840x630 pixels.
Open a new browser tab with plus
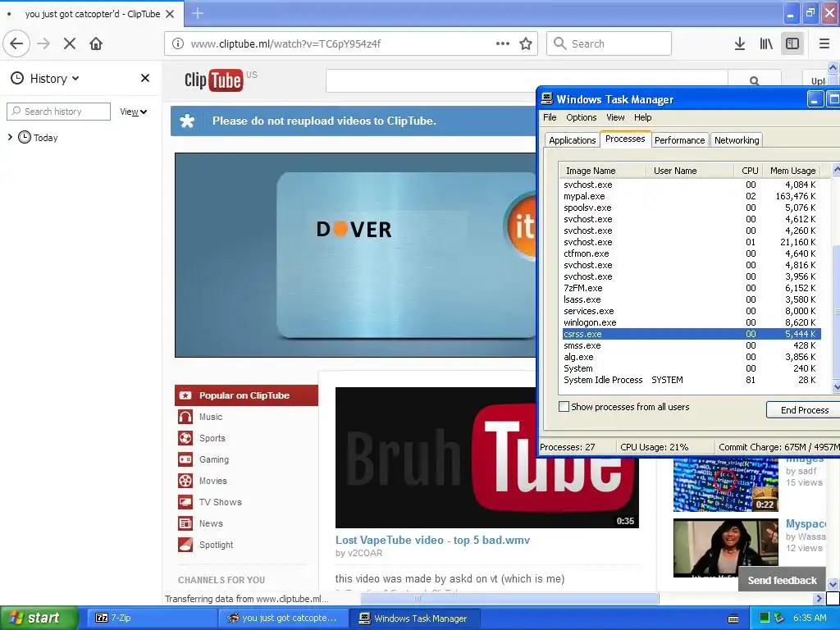pos(198,13)
